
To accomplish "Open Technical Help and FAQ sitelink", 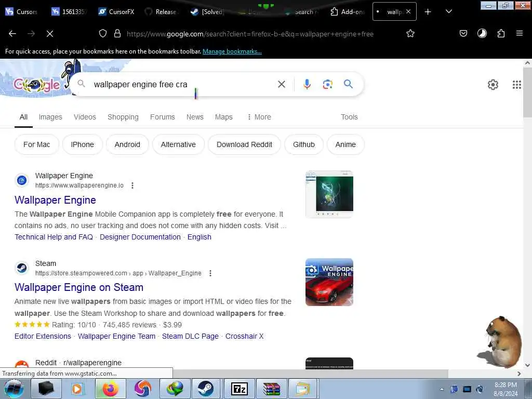I will point(54,237).
